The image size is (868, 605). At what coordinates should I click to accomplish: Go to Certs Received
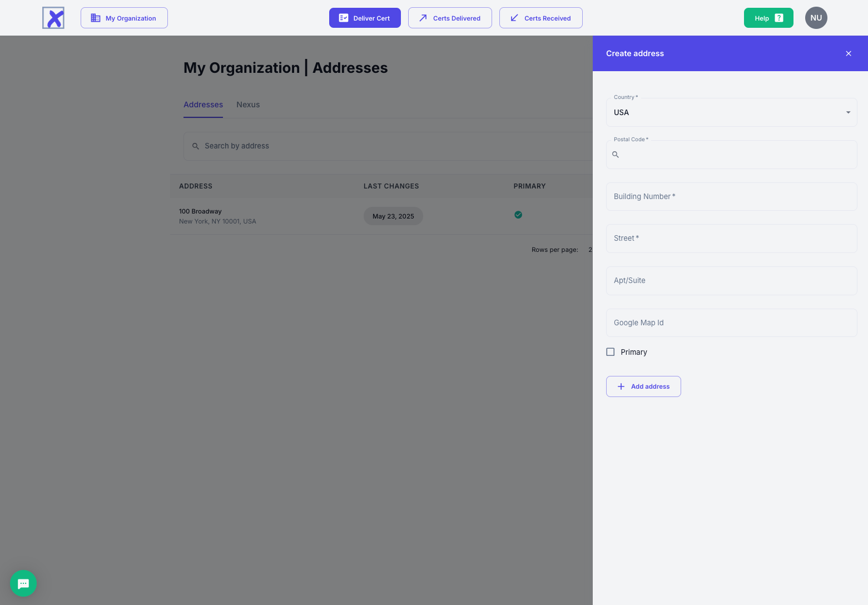pyautogui.click(x=540, y=18)
